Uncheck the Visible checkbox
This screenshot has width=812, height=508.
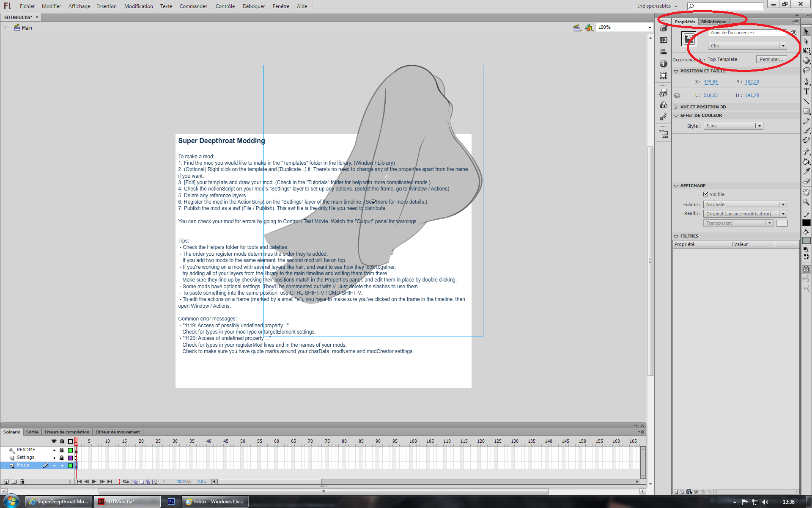pos(706,194)
